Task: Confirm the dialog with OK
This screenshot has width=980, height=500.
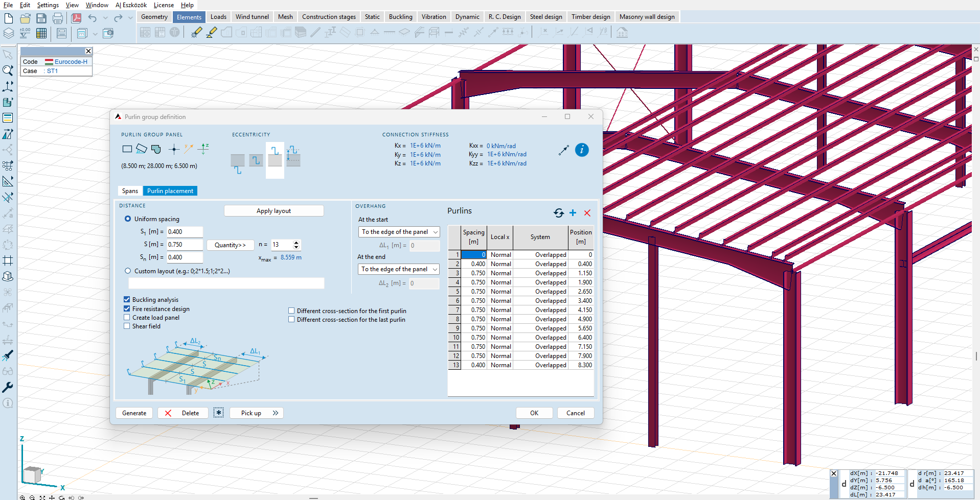Action: (534, 413)
